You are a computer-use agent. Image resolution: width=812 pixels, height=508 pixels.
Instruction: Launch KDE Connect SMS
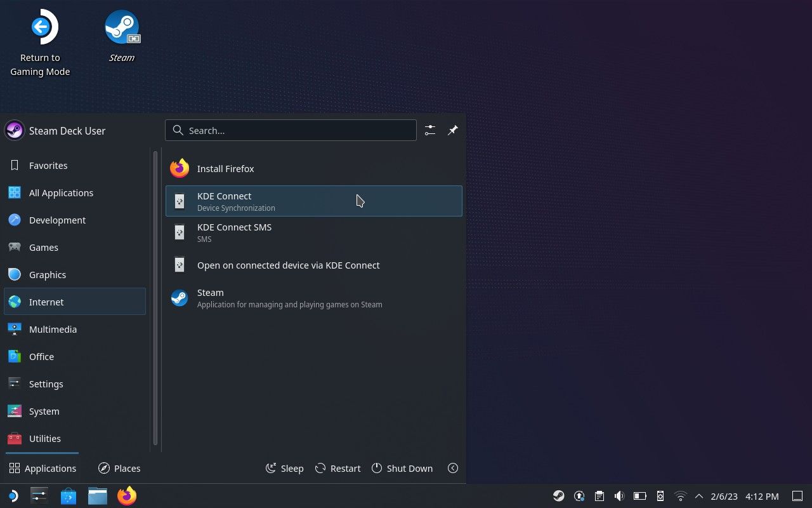pos(314,232)
